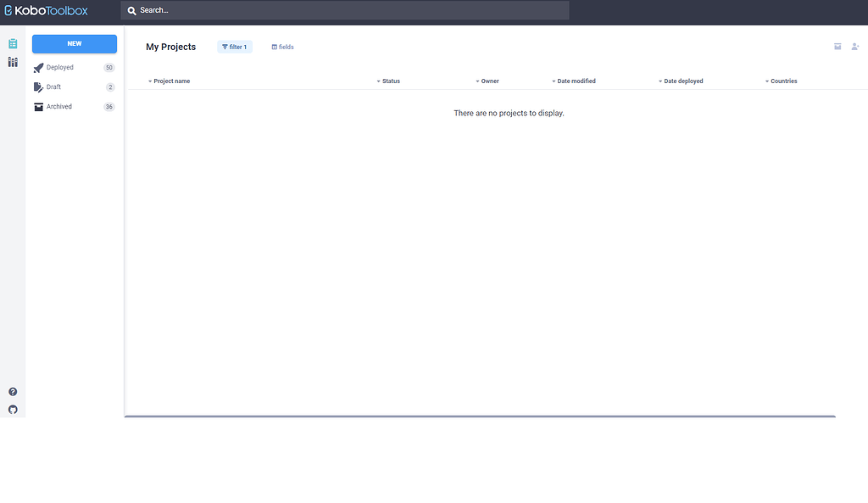Open the add-user sharing icon top right
Viewport: 868px width, 503px height.
855,47
